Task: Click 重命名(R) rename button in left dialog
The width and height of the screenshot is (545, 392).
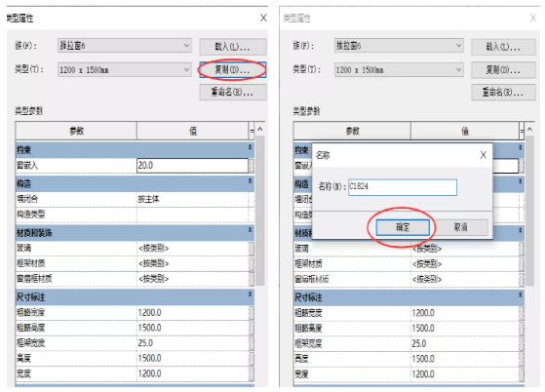Action: point(233,92)
